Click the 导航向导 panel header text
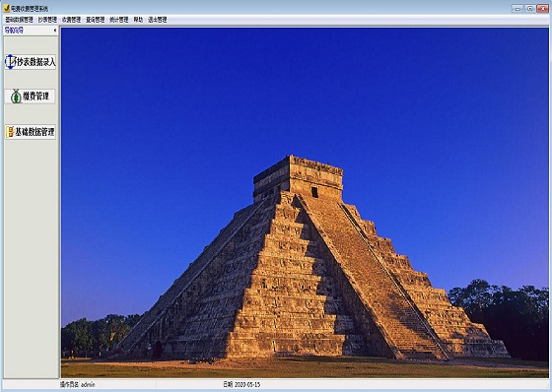Screen dimensions: 552x392 [14, 31]
